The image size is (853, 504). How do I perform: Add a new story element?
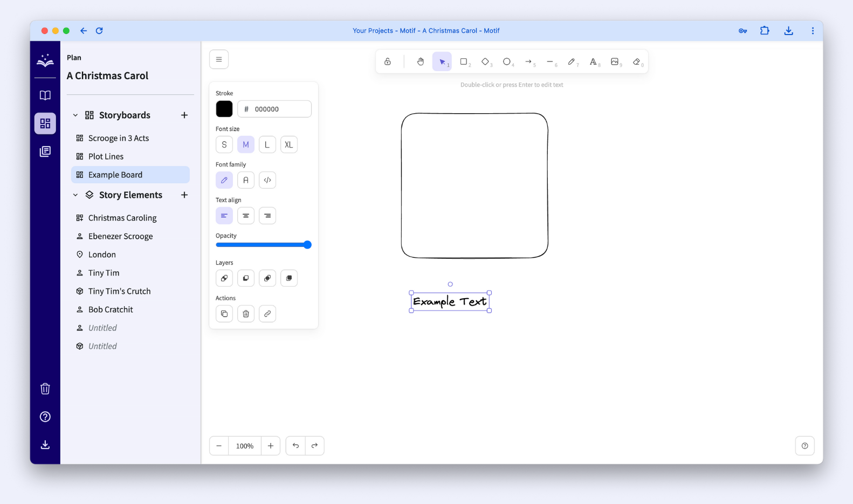[184, 195]
